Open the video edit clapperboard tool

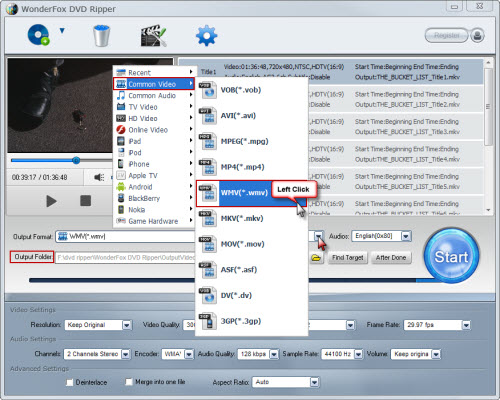pos(153,35)
